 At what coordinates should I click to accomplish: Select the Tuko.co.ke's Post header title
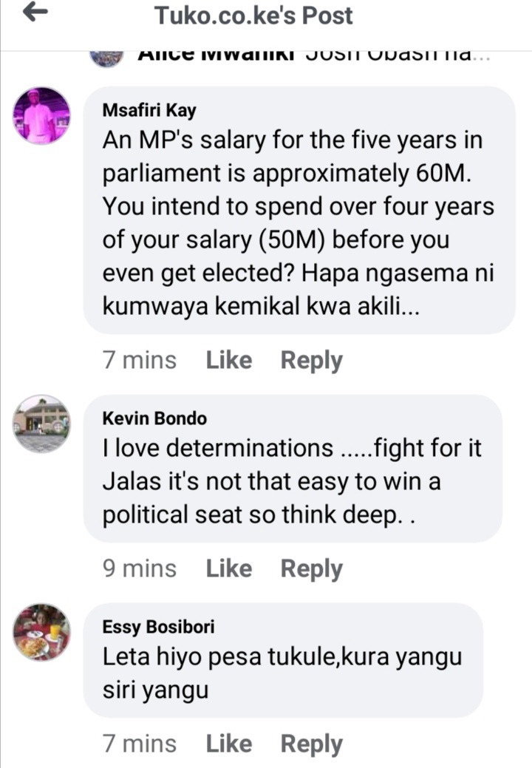click(253, 16)
